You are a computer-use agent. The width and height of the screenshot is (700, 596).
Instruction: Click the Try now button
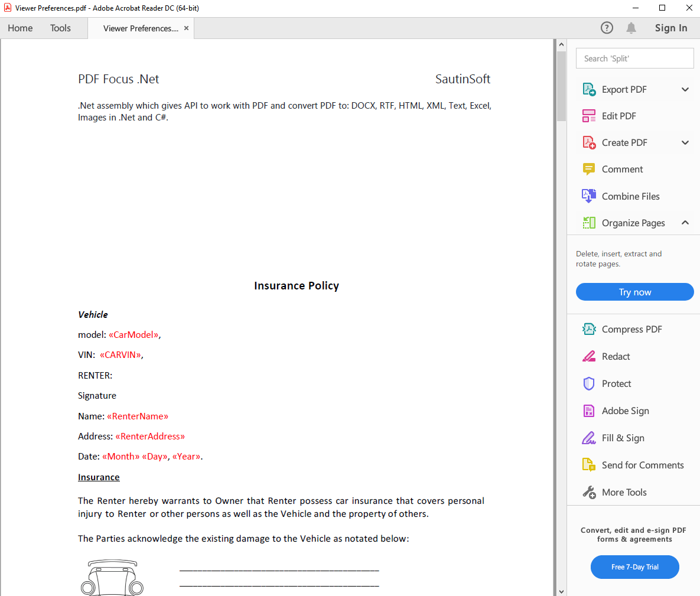point(634,292)
